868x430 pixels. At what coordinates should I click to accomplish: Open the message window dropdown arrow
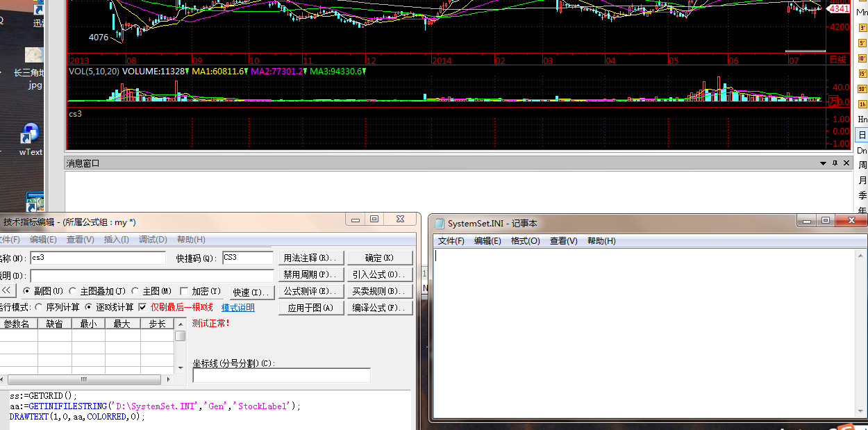click(x=823, y=163)
